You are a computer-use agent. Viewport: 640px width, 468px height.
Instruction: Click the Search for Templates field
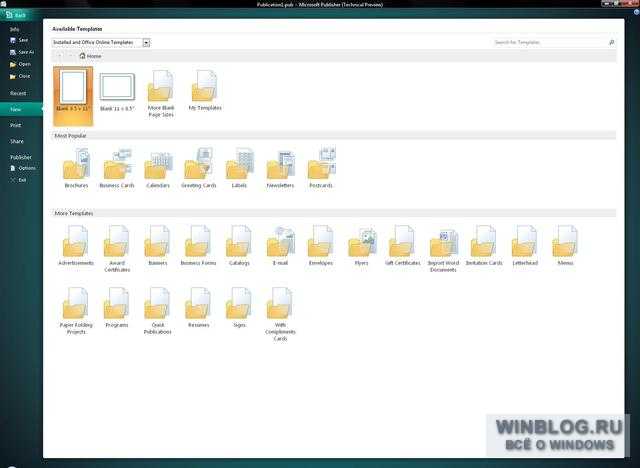549,42
